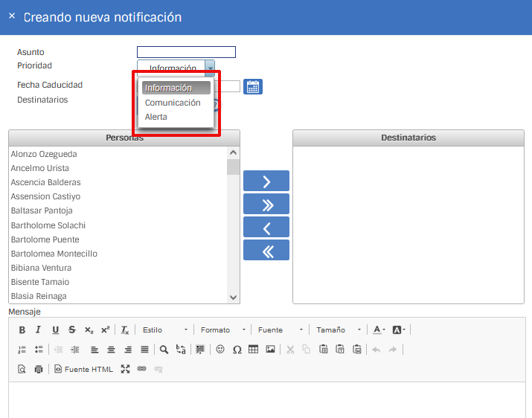The height and width of the screenshot is (418, 532).
Task: Open the background color picker
Action: pos(399,329)
